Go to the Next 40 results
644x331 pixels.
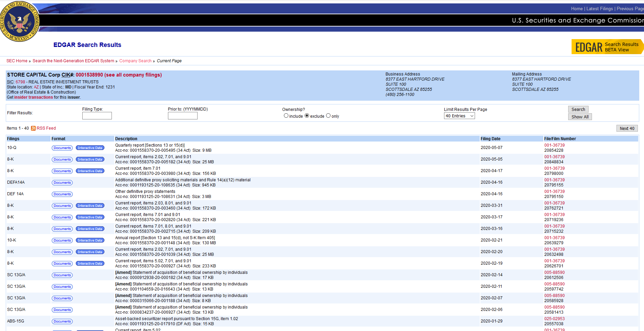(627, 128)
